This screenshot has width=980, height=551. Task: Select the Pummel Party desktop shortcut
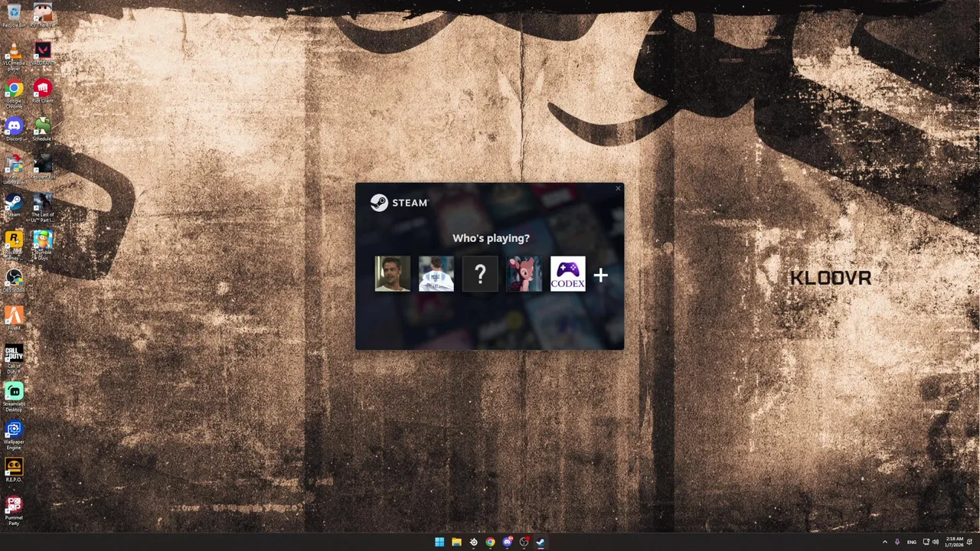tap(14, 510)
